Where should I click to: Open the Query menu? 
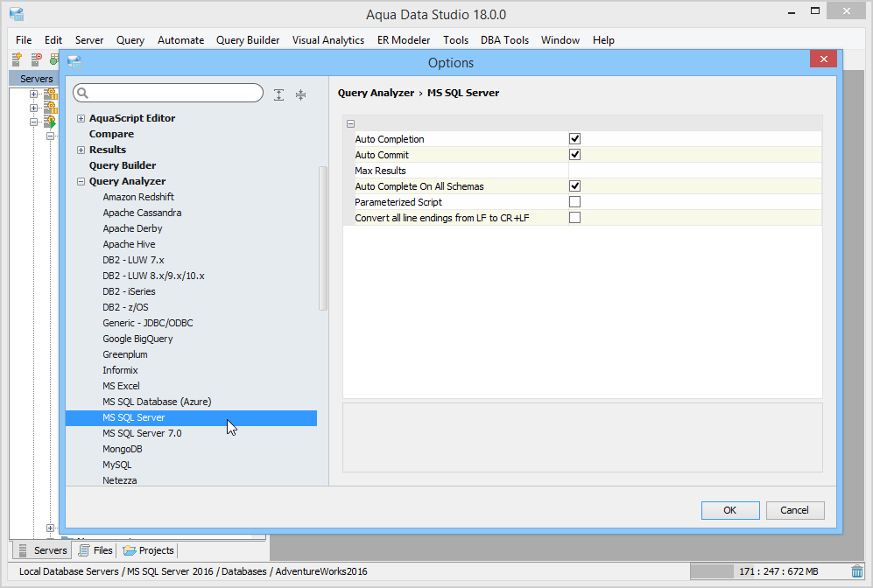point(130,40)
